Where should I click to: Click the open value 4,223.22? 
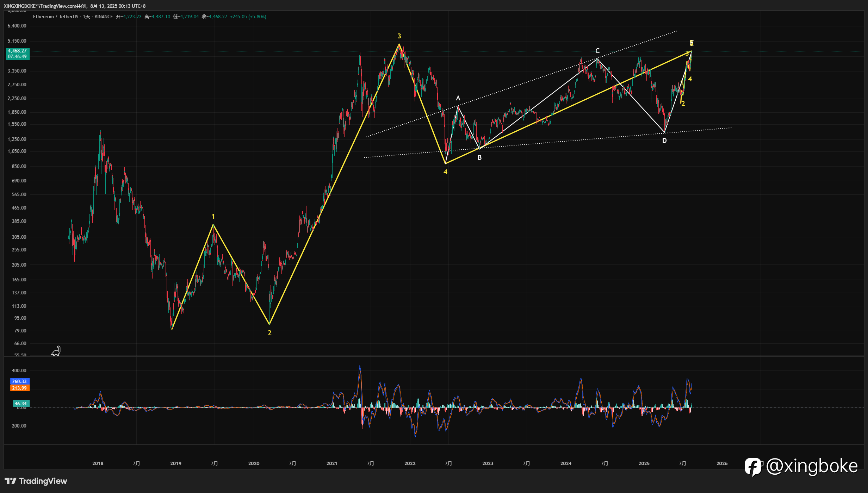coord(132,17)
